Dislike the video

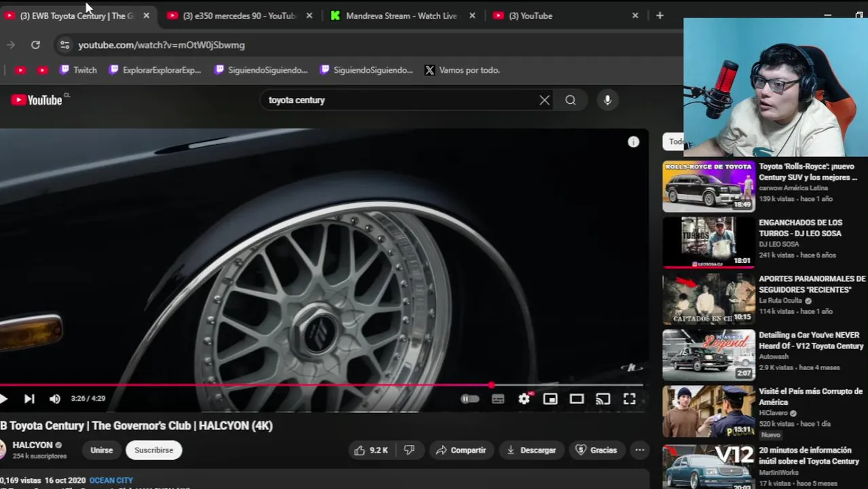409,450
